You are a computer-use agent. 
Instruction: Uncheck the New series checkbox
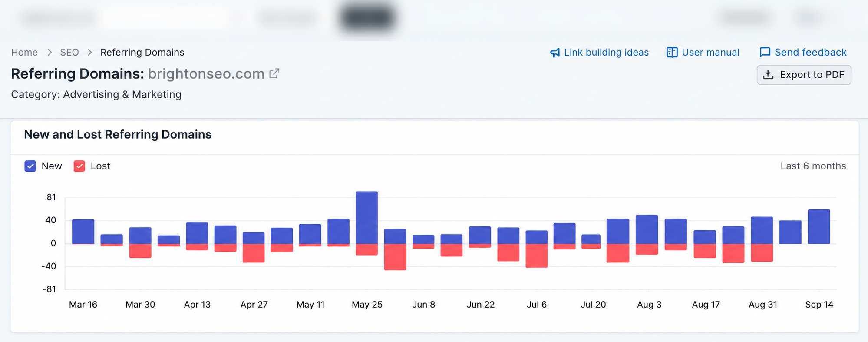(30, 166)
